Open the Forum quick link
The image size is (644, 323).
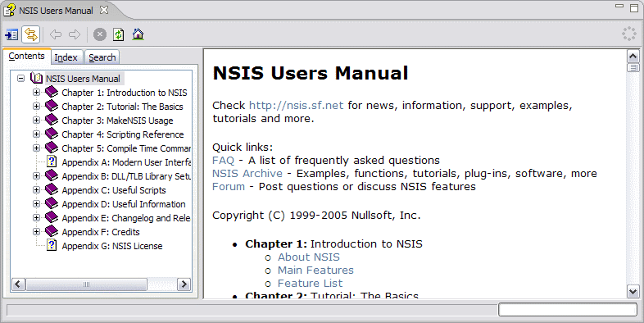[229, 187]
